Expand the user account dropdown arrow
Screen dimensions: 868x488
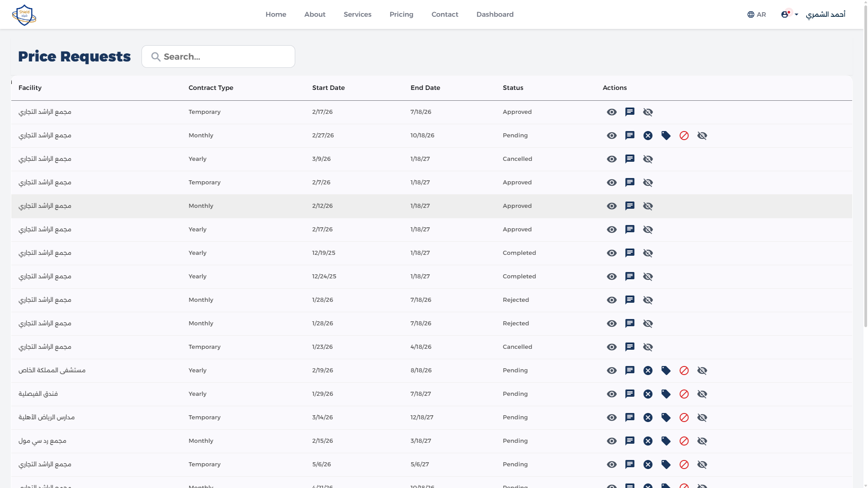tap(797, 14)
